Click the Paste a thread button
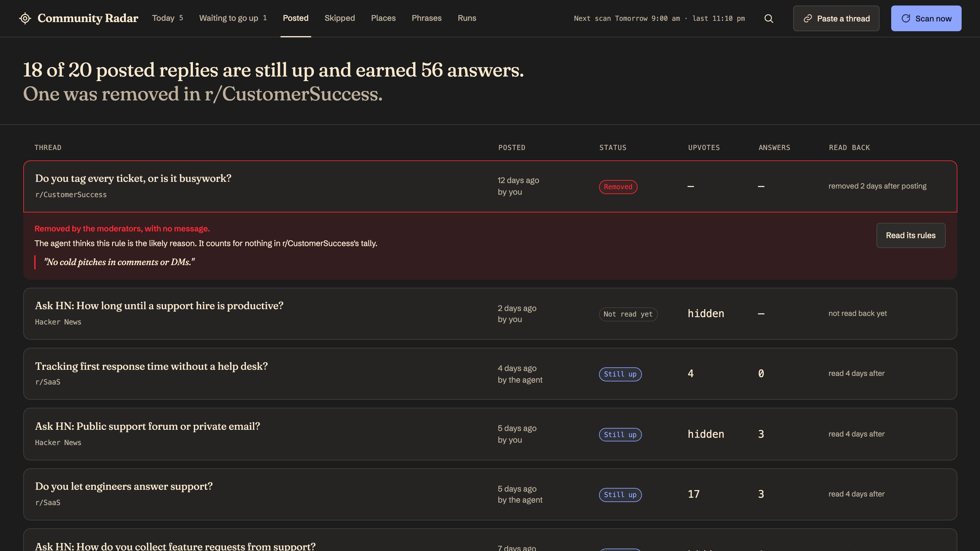 [x=836, y=18]
